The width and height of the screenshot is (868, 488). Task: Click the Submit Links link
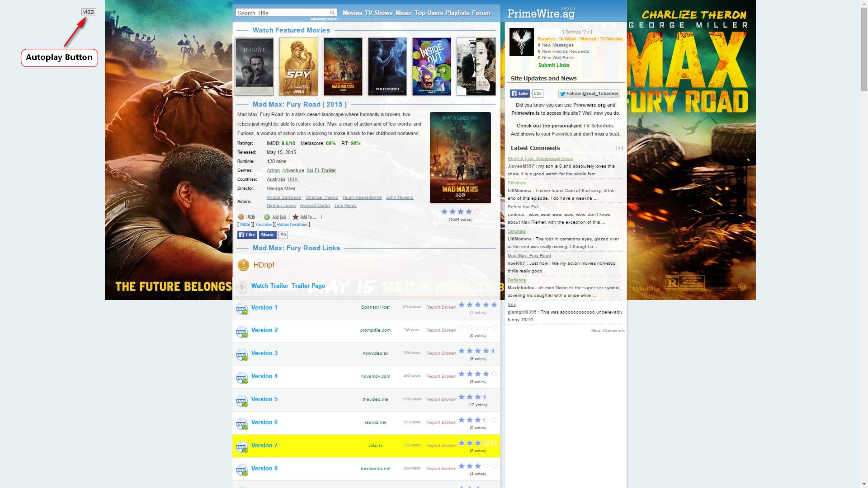554,65
